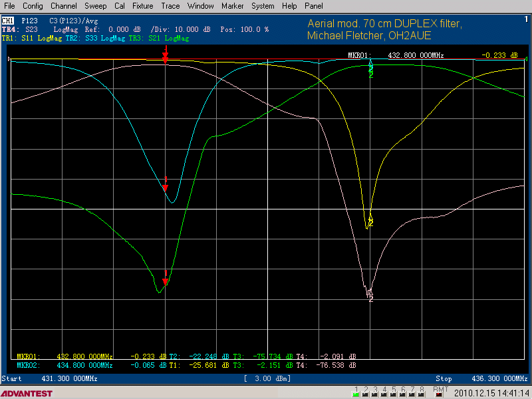This screenshot has width=532, height=399.
Task: Open the Marker menu
Action: pyautogui.click(x=232, y=6)
